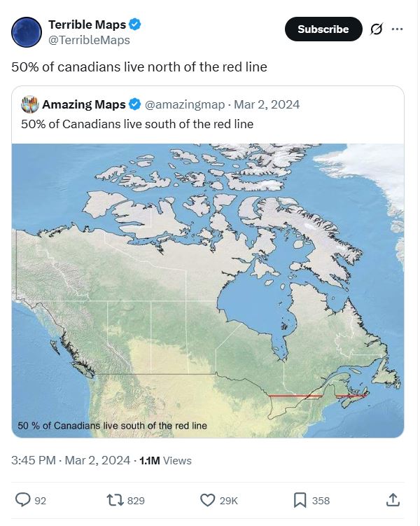Open Terrible Maps profile avatar
This screenshot has width=420, height=526.
27,32
